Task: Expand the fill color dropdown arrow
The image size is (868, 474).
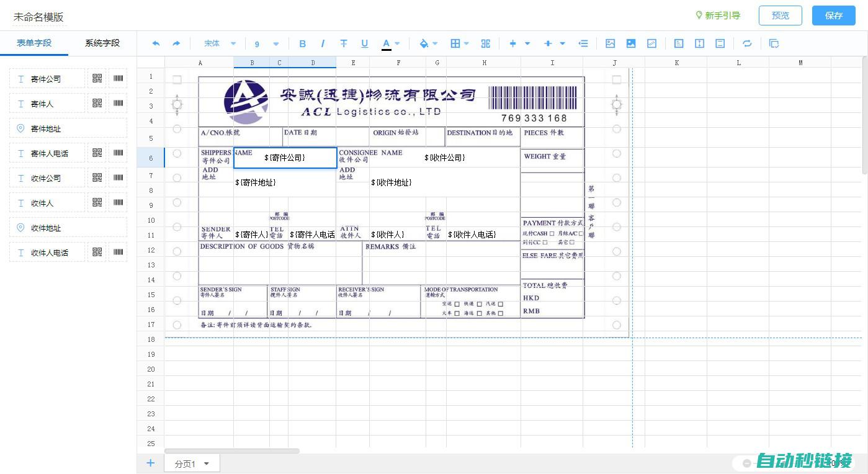Action: [x=435, y=43]
